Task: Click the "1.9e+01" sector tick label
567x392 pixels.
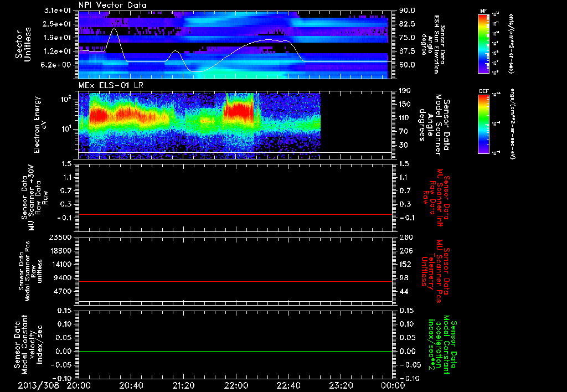Action: click(x=58, y=38)
